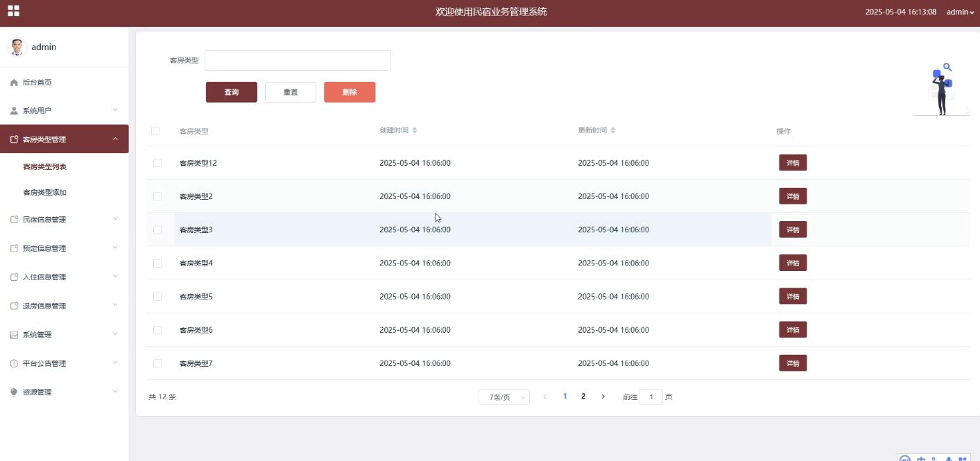The height and width of the screenshot is (461, 980).
Task: Click the 客房类型 search input field
Action: tap(298, 60)
